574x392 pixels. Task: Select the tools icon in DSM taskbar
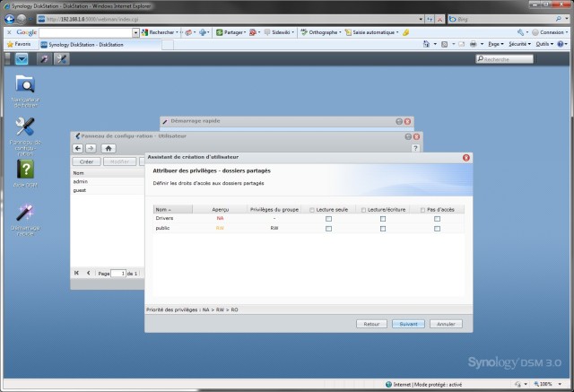click(62, 59)
